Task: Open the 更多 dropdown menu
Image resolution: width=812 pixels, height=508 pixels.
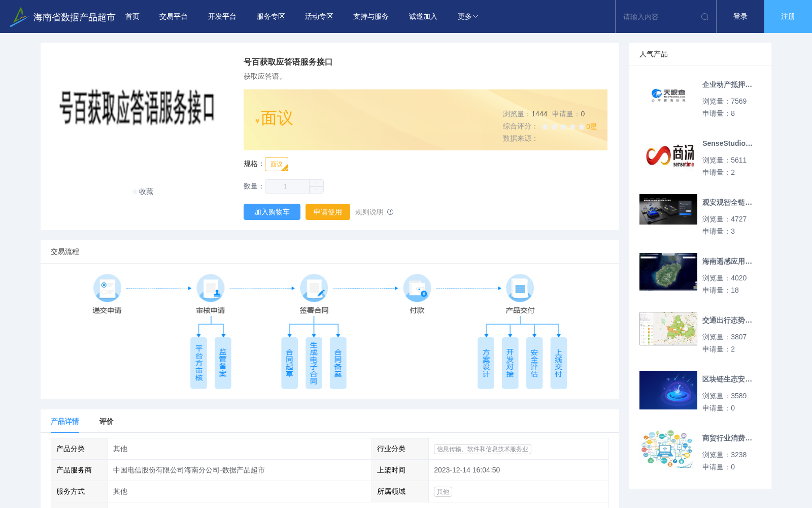Action: (x=468, y=17)
